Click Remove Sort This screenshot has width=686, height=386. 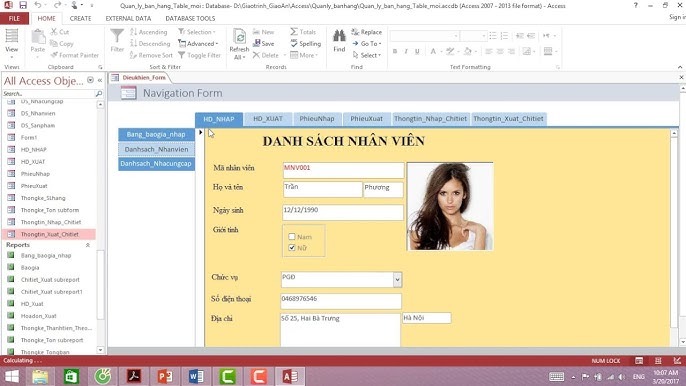coord(151,55)
